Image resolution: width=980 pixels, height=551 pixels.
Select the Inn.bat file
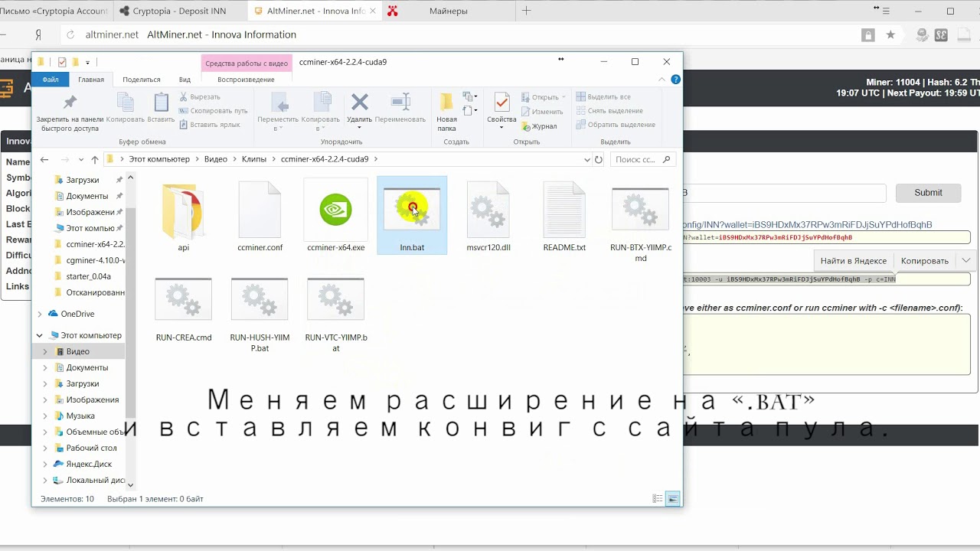pos(412,216)
